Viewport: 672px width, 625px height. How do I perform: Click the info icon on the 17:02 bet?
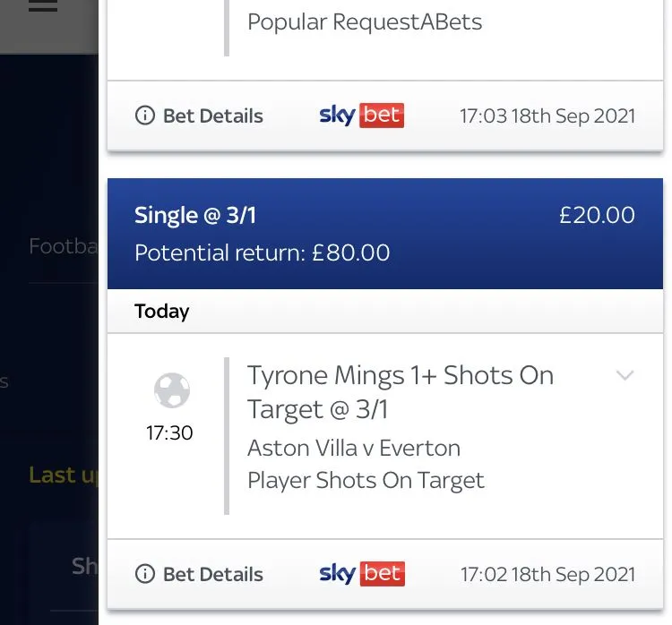[144, 574]
